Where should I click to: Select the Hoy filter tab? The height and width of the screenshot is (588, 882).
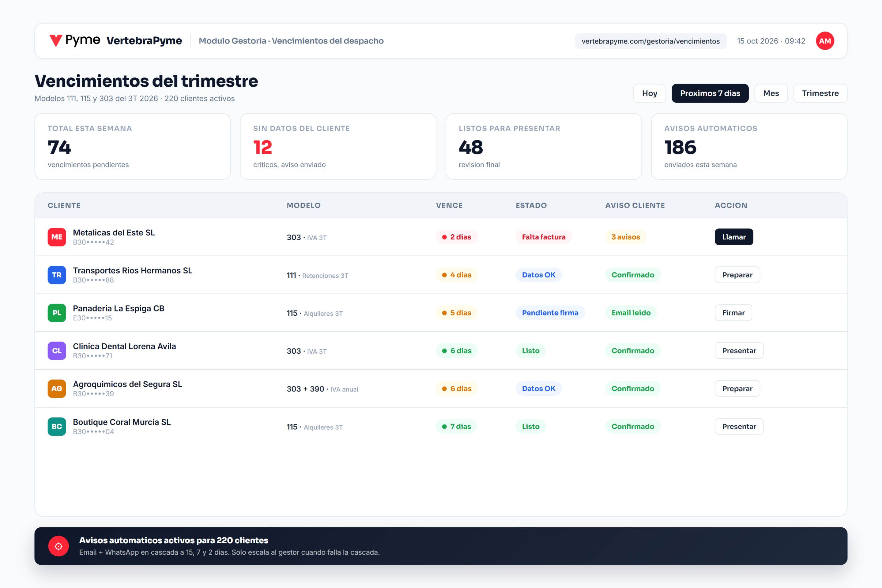650,93
